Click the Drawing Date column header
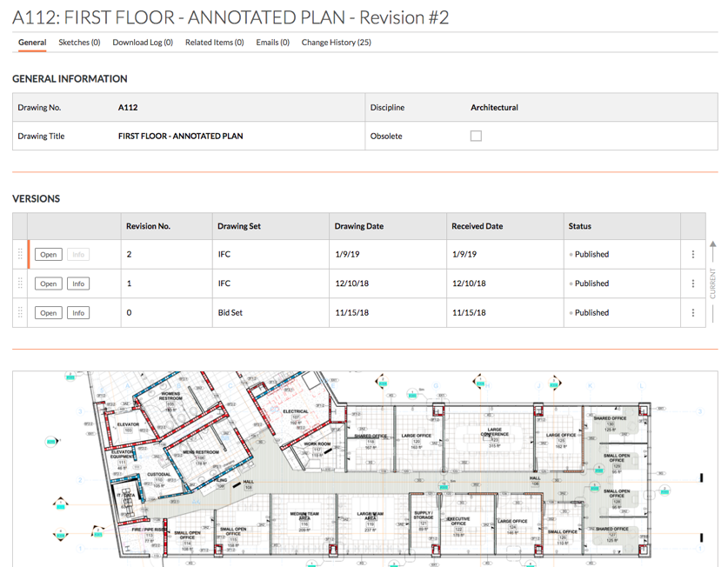Viewport: 728px width, 567px height. point(358,226)
